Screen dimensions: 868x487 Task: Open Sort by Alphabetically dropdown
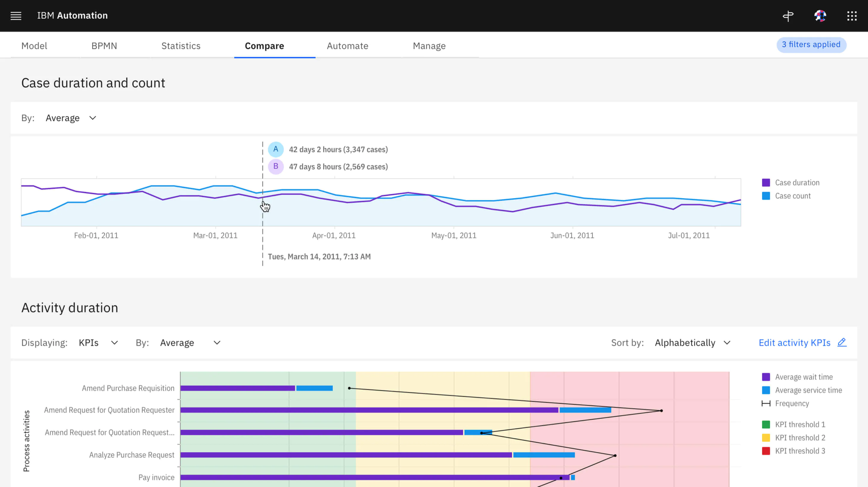[692, 343]
